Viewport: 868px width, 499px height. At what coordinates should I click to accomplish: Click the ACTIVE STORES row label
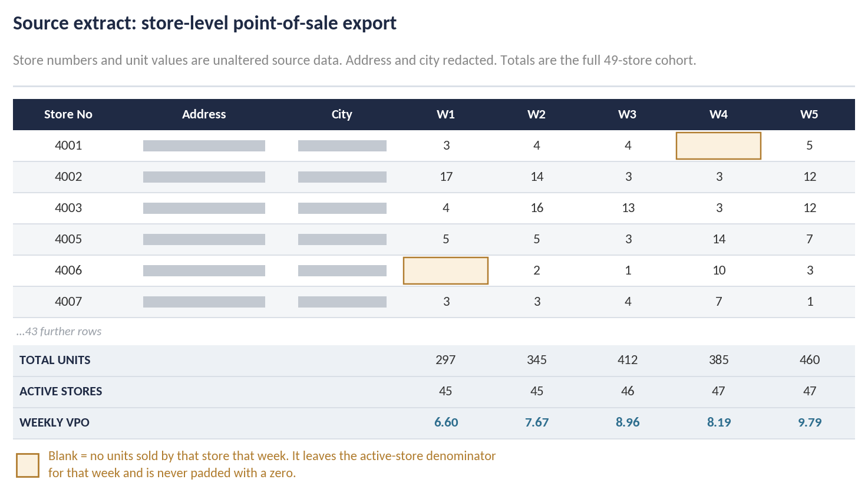[x=61, y=391]
